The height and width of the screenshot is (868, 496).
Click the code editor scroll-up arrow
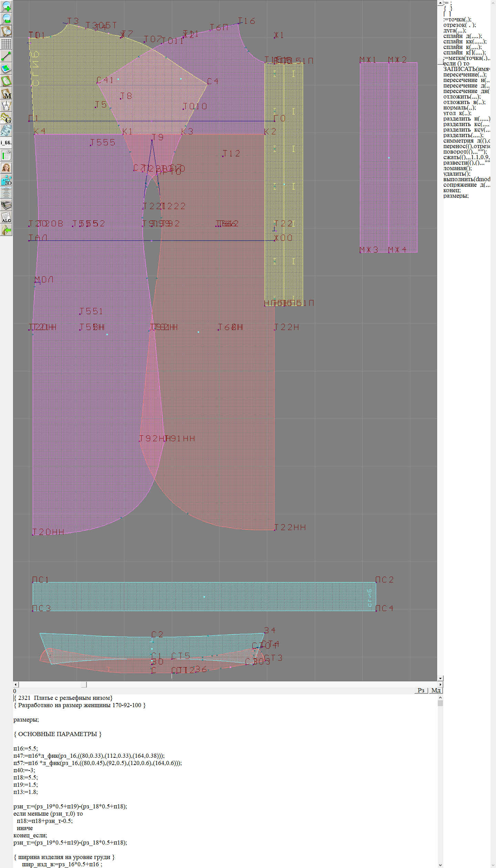coord(440,697)
